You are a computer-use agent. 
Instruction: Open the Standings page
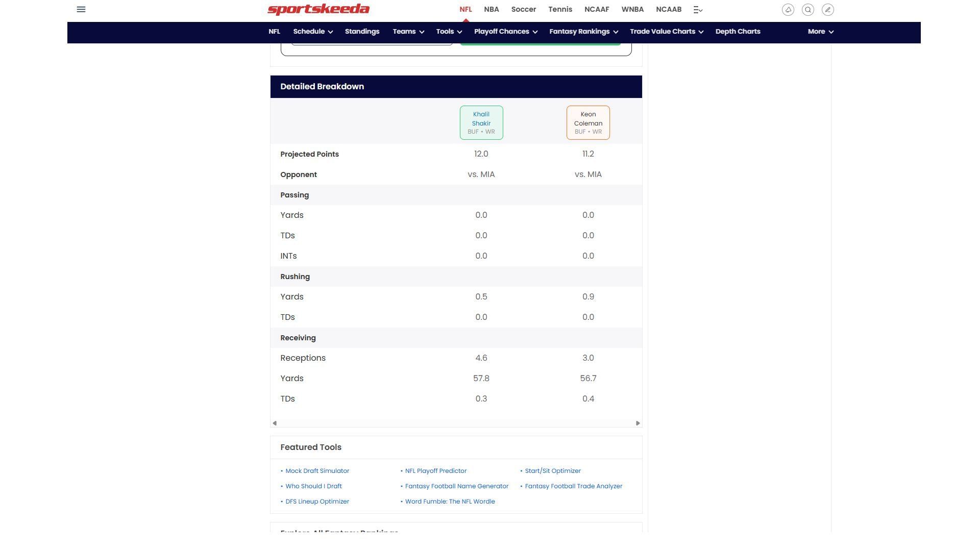click(x=362, y=32)
